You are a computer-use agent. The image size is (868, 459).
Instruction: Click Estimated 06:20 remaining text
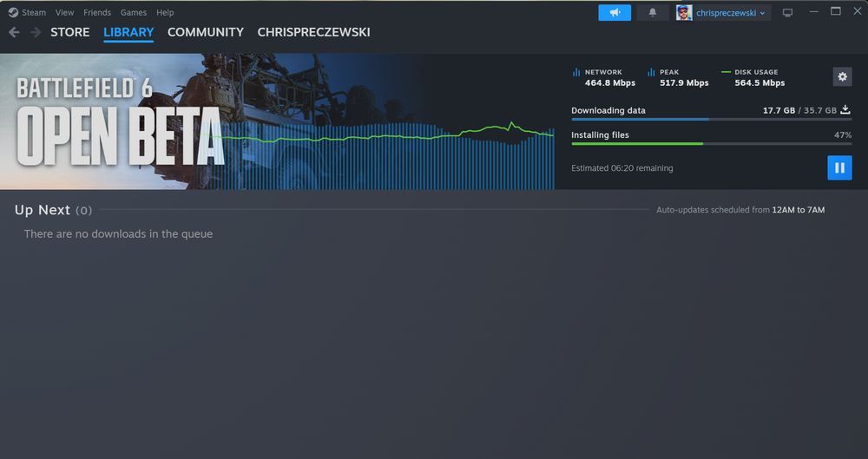pyautogui.click(x=622, y=167)
